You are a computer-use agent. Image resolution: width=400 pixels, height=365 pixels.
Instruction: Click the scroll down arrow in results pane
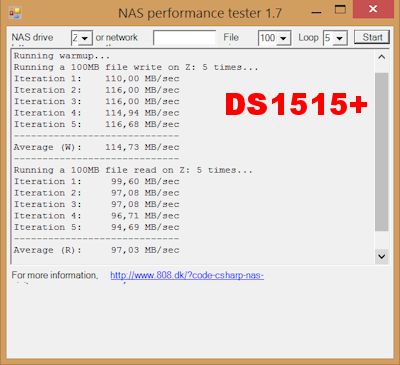click(x=382, y=256)
